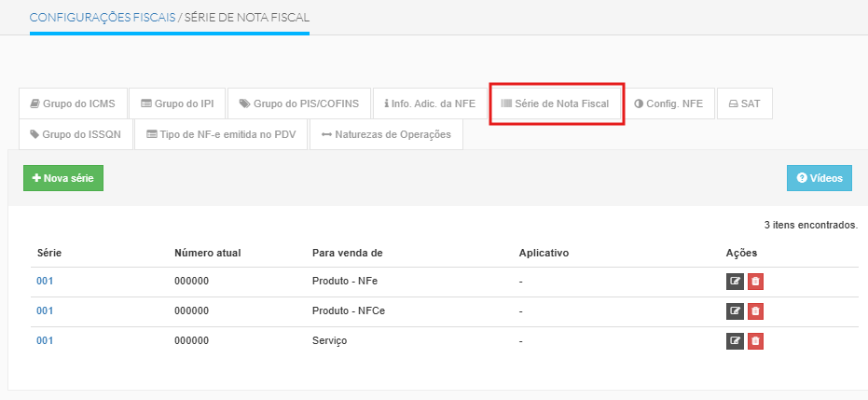Open the Grupo do ICMS tab
Image resolution: width=868 pixels, height=400 pixels.
click(72, 104)
